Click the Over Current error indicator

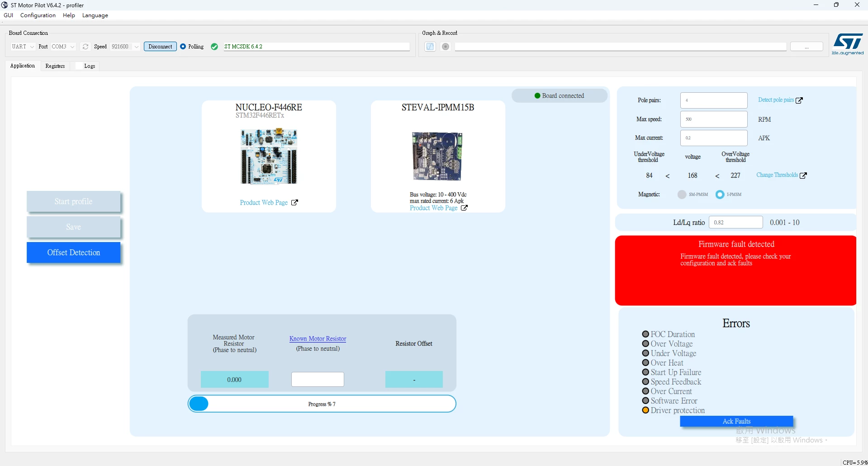click(645, 391)
